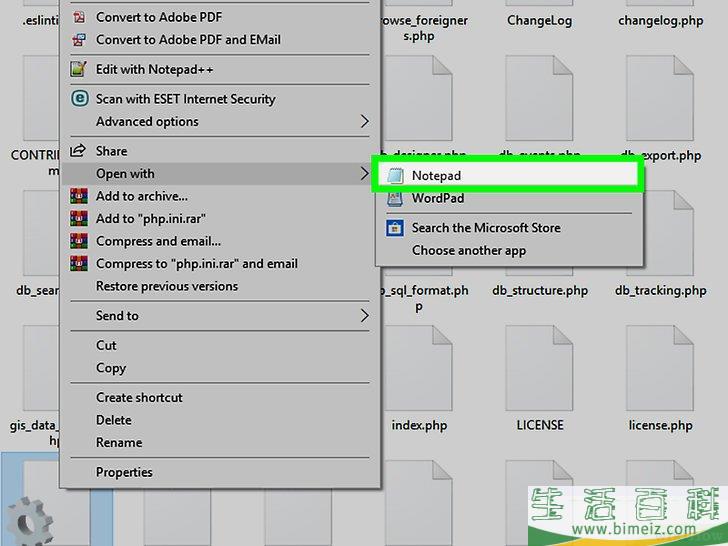The height and width of the screenshot is (546, 728).
Task: Click the db_structure.php file name
Action: point(540,291)
